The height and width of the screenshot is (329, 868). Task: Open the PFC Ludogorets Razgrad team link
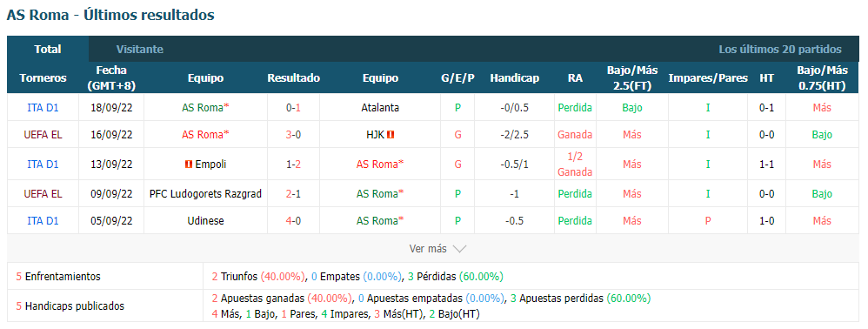205,194
